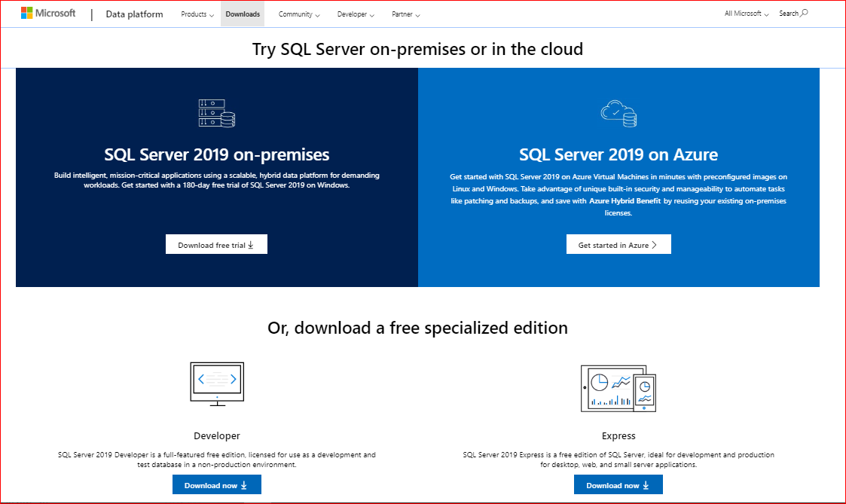
Task: Click Get started in Azure button
Action: pyautogui.click(x=618, y=244)
